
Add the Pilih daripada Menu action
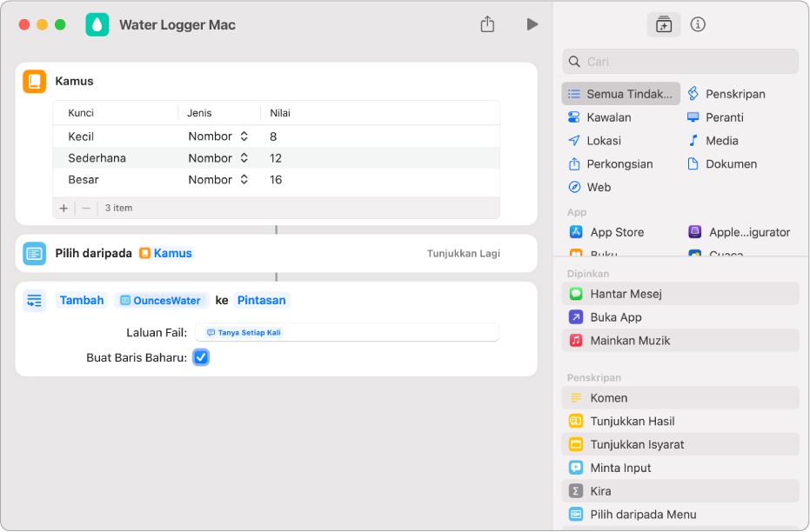(680, 515)
